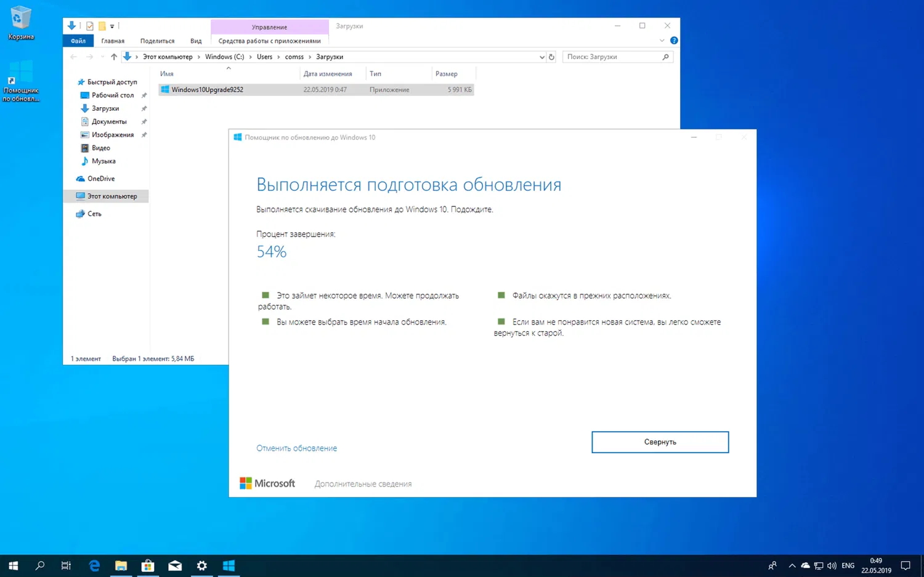Expand address bar history dropdown
The width and height of the screenshot is (924, 577).
click(541, 57)
